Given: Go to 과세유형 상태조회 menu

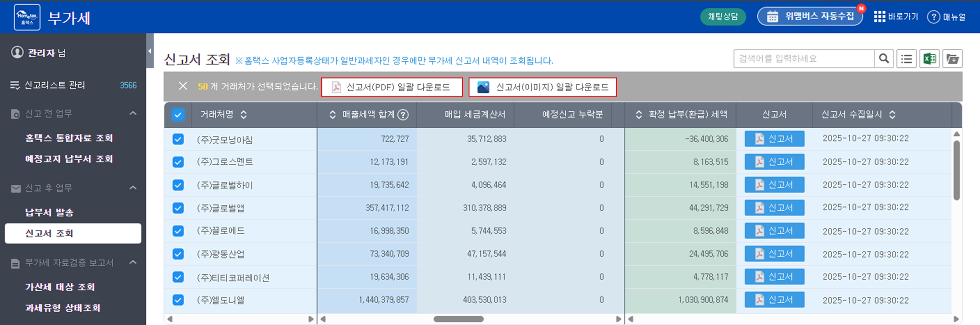Looking at the screenshot, I should [x=63, y=308].
